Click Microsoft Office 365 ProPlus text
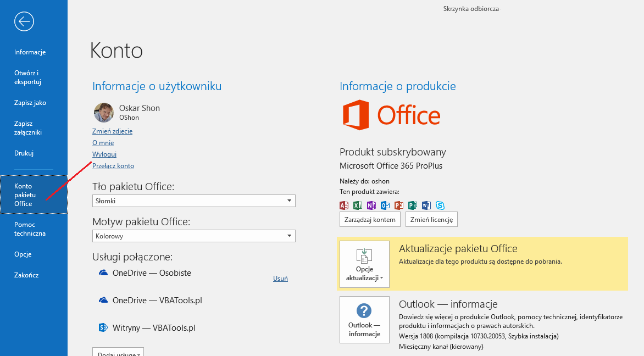This screenshot has width=644, height=356. pos(391,166)
